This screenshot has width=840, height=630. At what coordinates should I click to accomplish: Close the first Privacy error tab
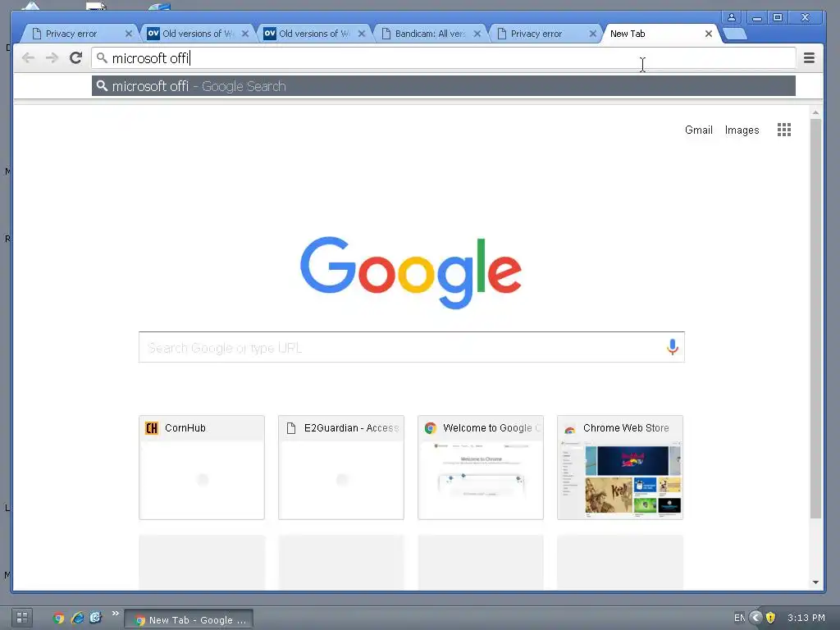coord(129,34)
